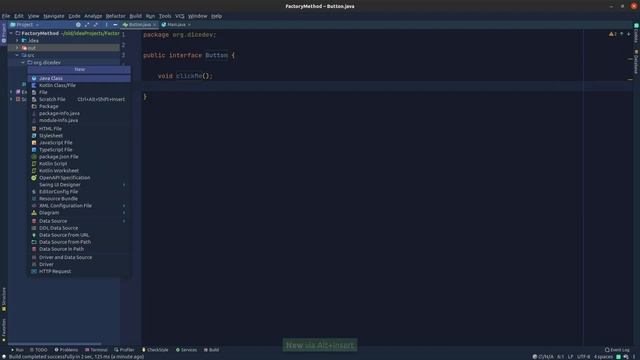Open the Database side panel
The image size is (640, 360).
(636, 62)
